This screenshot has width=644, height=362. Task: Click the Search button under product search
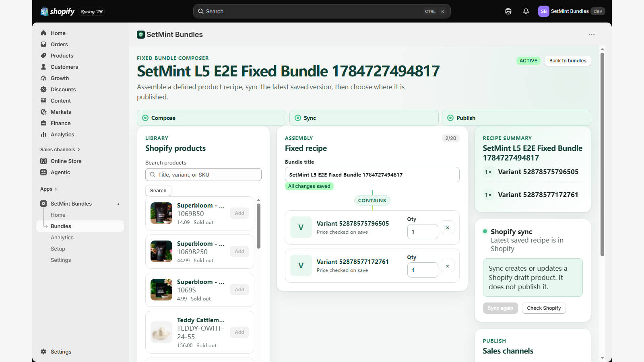coord(158,191)
